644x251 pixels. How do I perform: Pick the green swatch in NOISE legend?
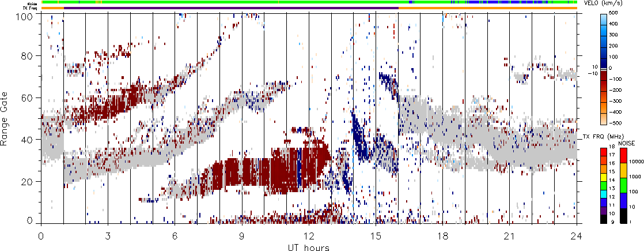623,185
